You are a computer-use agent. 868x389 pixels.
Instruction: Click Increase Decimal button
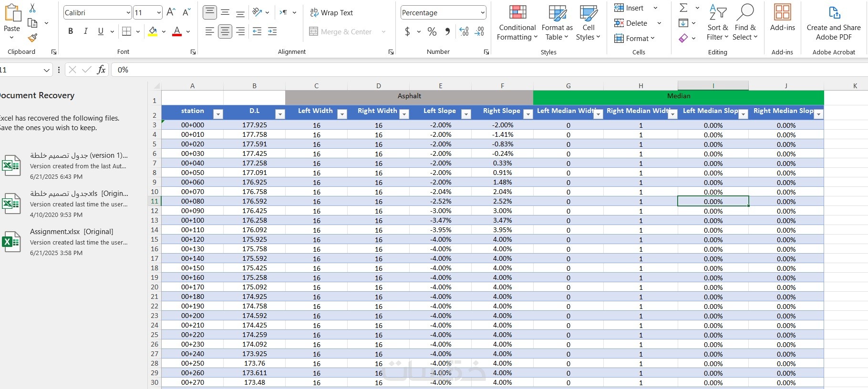[x=464, y=31]
